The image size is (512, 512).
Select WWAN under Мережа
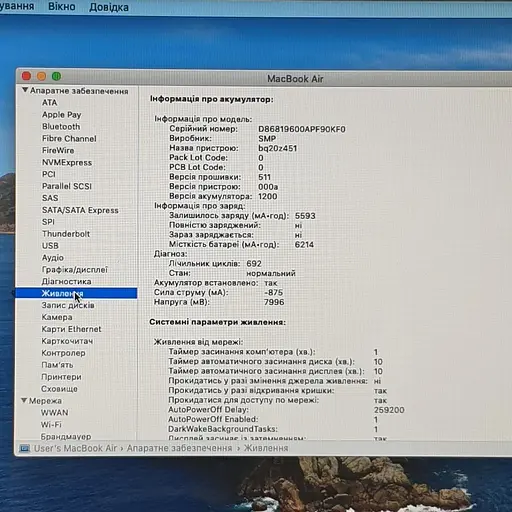coord(54,413)
